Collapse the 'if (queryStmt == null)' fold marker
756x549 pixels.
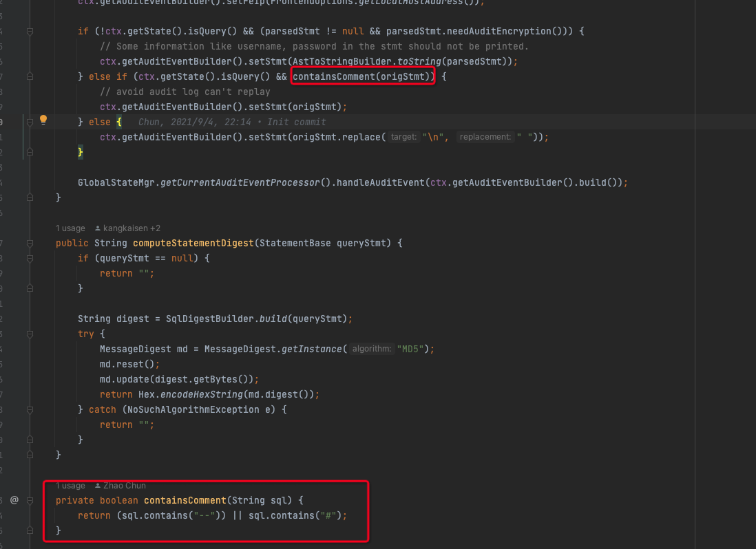click(x=30, y=259)
